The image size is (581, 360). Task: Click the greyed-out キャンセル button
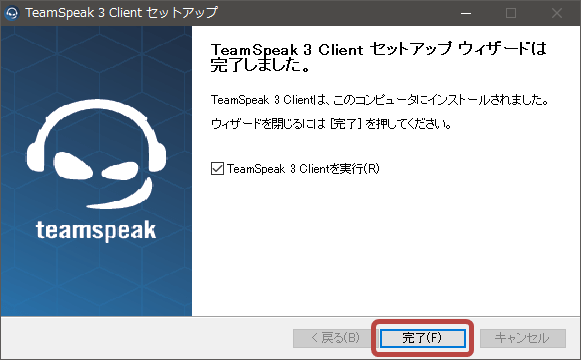[x=523, y=338]
